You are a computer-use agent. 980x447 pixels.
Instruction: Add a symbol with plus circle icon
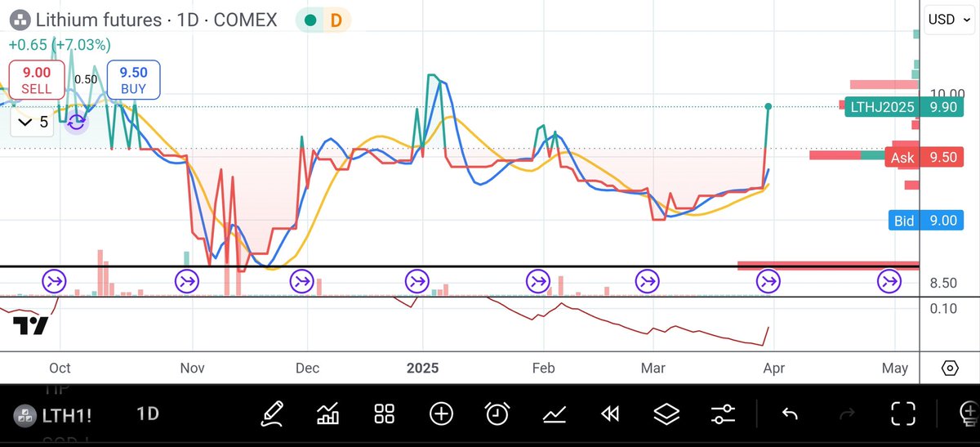coord(441,413)
